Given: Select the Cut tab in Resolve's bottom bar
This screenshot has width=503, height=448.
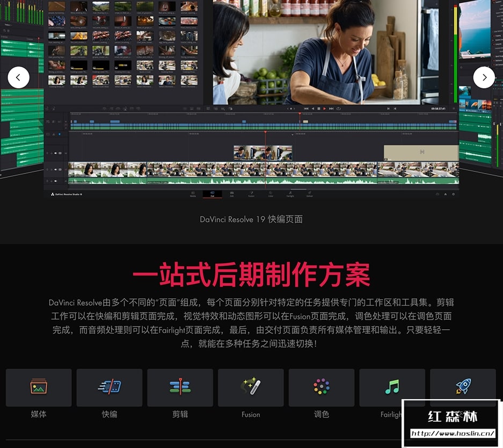Looking at the screenshot, I should tap(212, 194).
